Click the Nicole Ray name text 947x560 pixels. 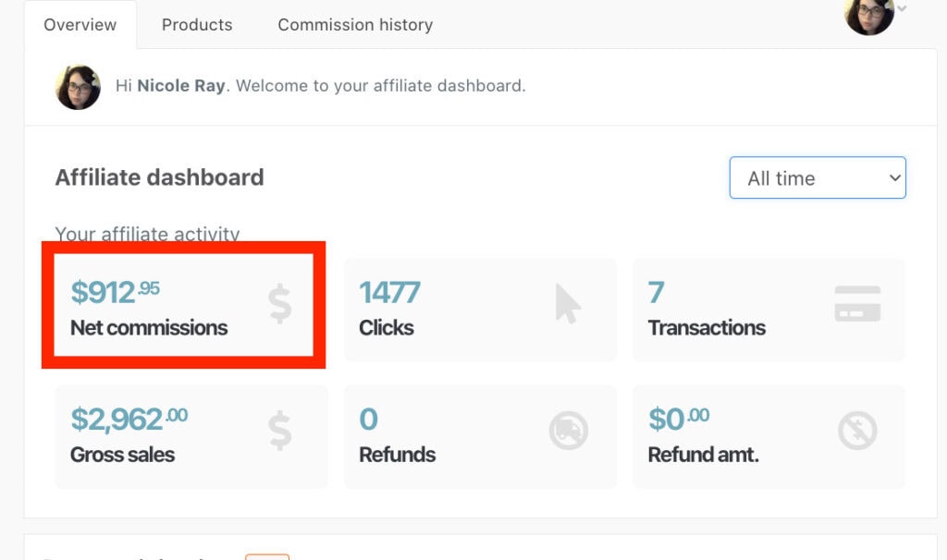[x=181, y=86]
